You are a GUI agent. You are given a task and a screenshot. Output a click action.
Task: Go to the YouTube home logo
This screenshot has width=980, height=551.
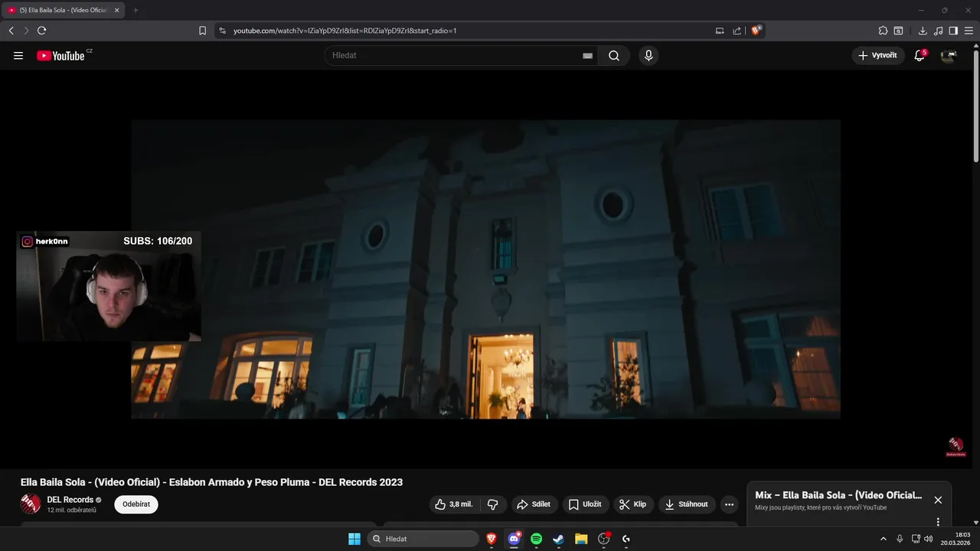pyautogui.click(x=60, y=56)
